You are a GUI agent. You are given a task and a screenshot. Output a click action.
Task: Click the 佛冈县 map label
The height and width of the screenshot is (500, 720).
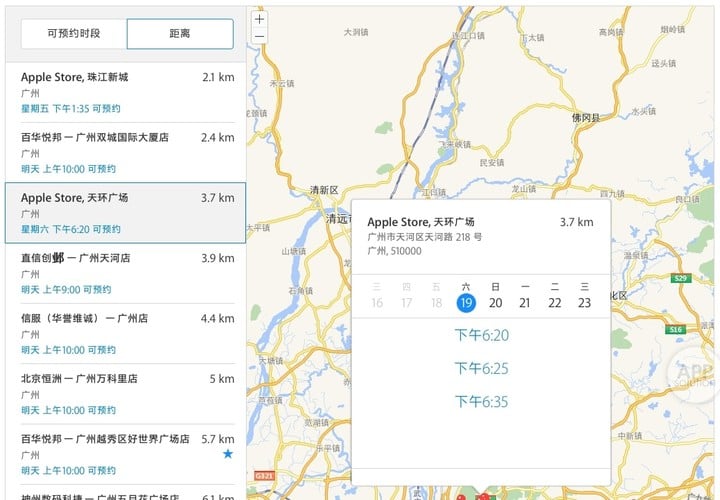click(585, 118)
